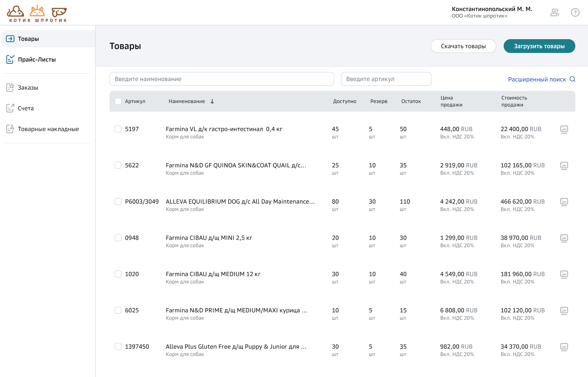588x377 pixels.
Task: Check the box for item 1397450
Action: pos(118,346)
